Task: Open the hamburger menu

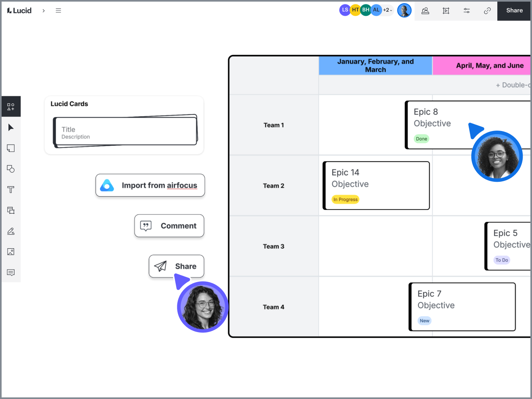Action: (58, 11)
